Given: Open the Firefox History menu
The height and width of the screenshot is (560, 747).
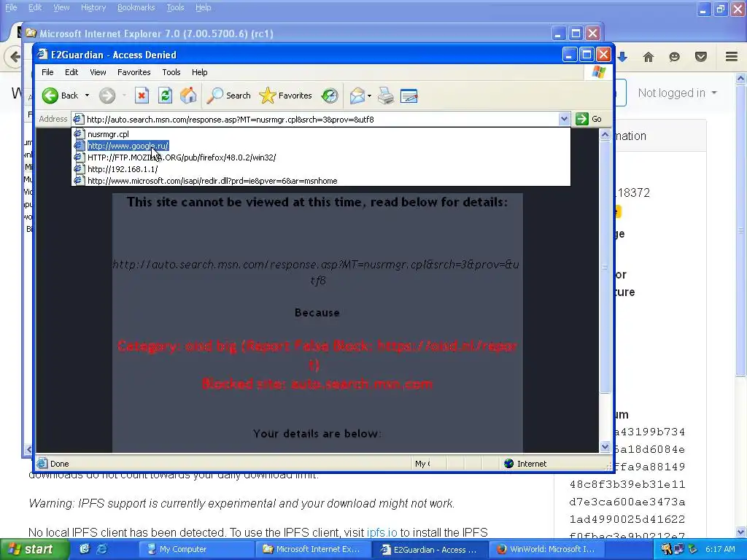Looking at the screenshot, I should tap(93, 7).
